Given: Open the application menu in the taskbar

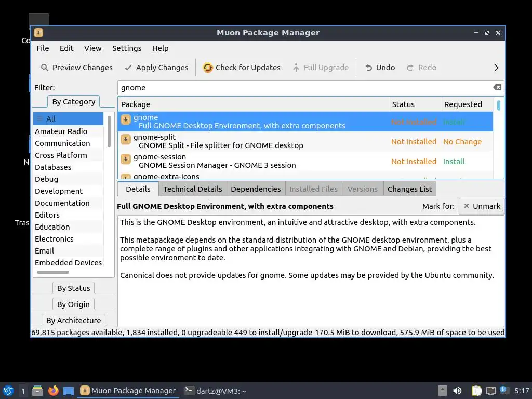Looking at the screenshot, I should click(8, 391).
